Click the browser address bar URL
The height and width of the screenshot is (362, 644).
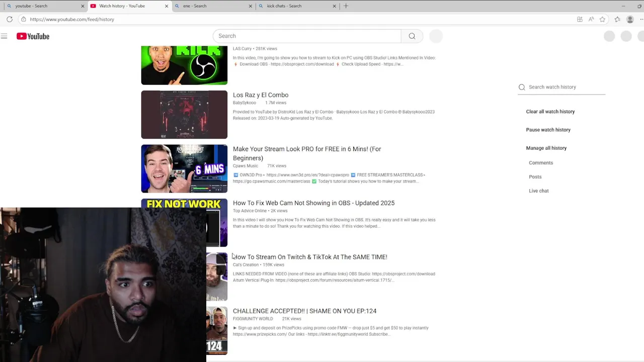(72, 19)
